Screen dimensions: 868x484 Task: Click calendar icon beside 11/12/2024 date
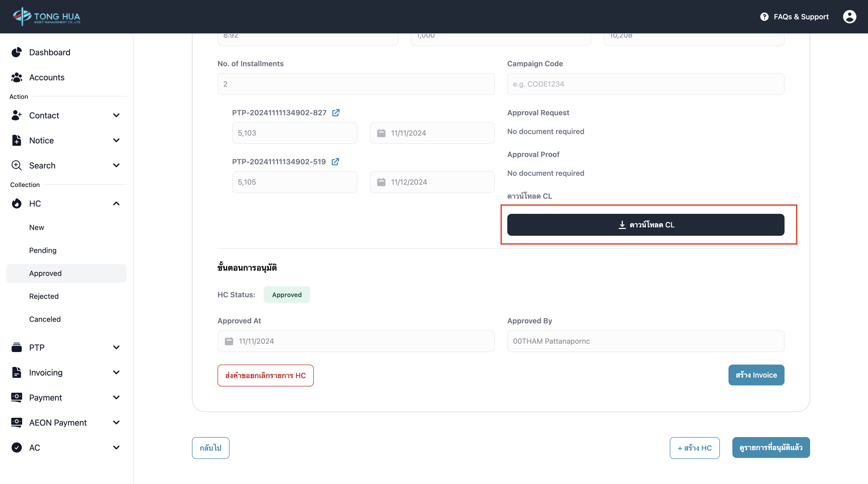coord(381,182)
